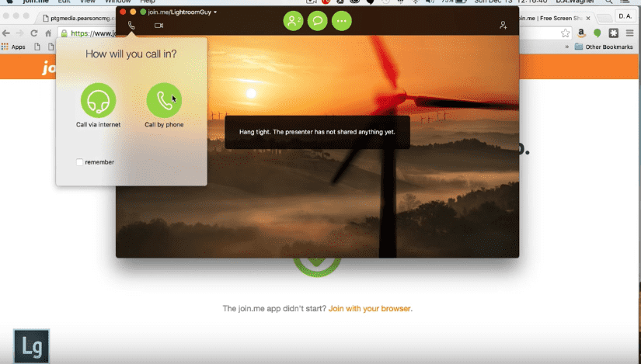
Task: Open the Apps bookmarks shortcut
Action: coord(13,47)
